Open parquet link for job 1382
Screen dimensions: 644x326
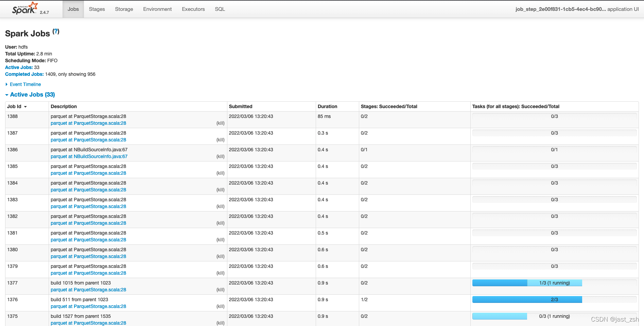[88, 223]
